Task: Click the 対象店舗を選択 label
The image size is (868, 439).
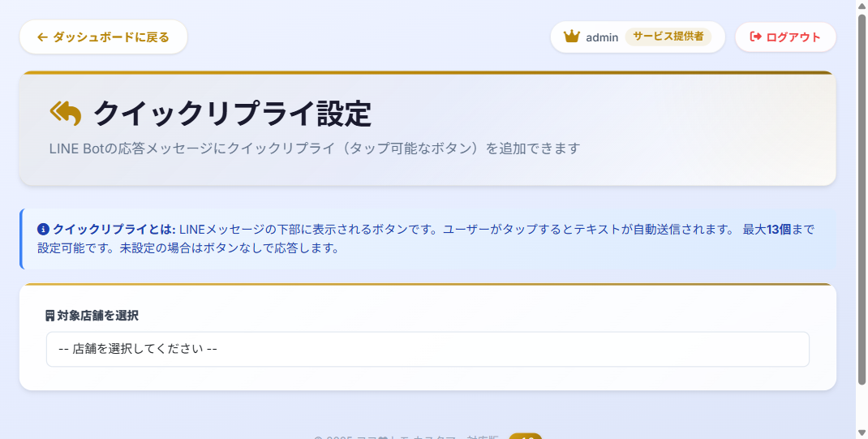Action: click(x=97, y=316)
